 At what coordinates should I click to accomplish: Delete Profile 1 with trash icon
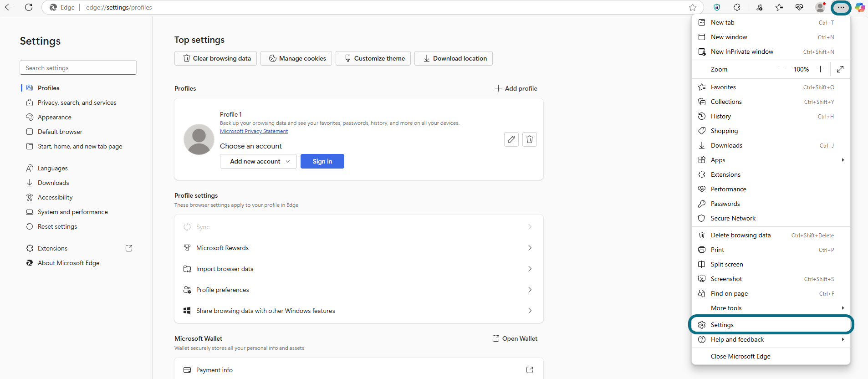(x=530, y=139)
